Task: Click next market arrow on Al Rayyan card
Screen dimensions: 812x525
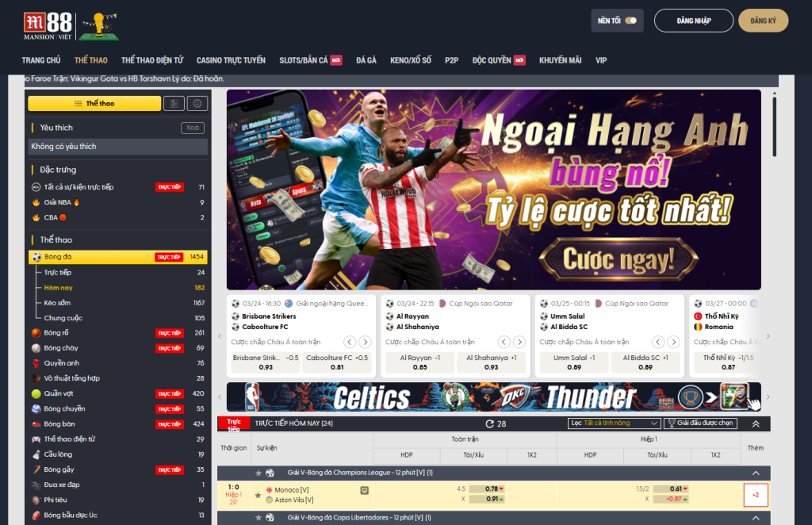Action: pyautogui.click(x=519, y=342)
